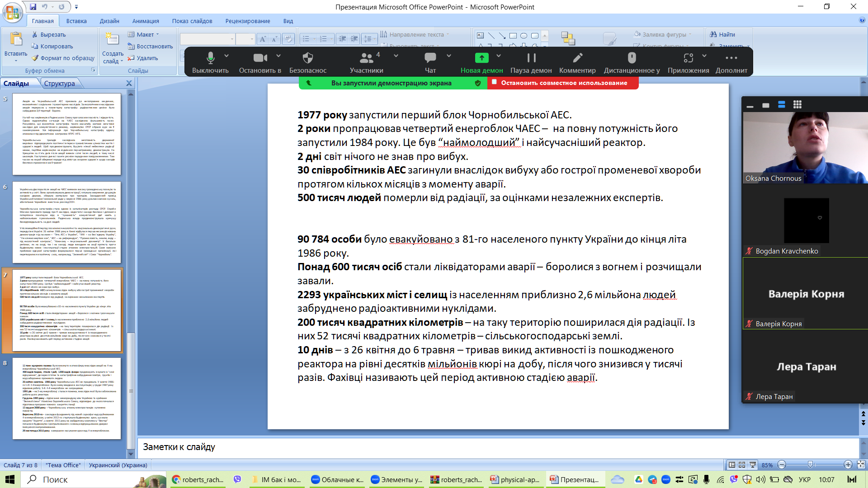Open Zoom Приложения
The height and width of the screenshot is (488, 868).
pos(688,62)
